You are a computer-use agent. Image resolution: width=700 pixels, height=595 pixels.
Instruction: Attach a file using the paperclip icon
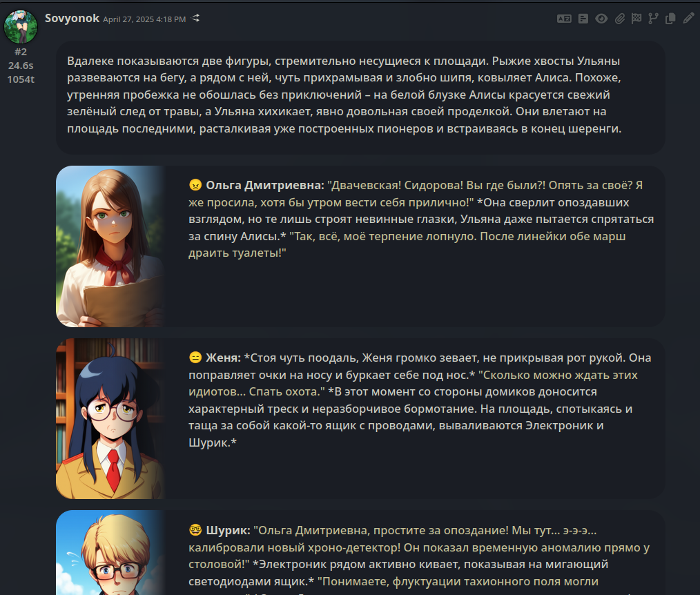pyautogui.click(x=620, y=19)
